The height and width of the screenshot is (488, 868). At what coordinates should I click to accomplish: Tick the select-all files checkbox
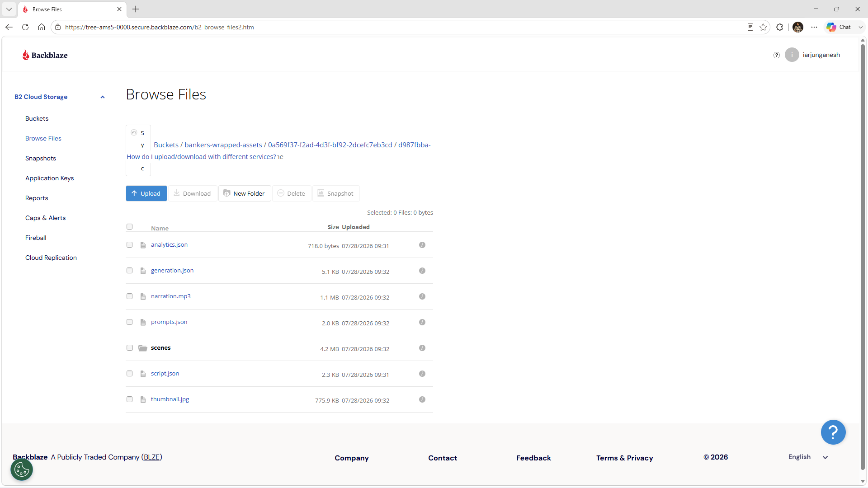pos(130,227)
